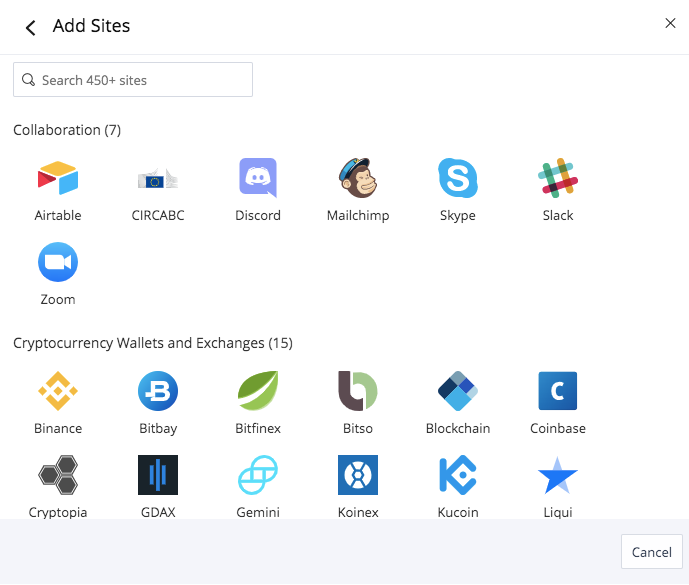Choose the Kucoin site icon
This screenshot has height=585, width=689.
(458, 475)
